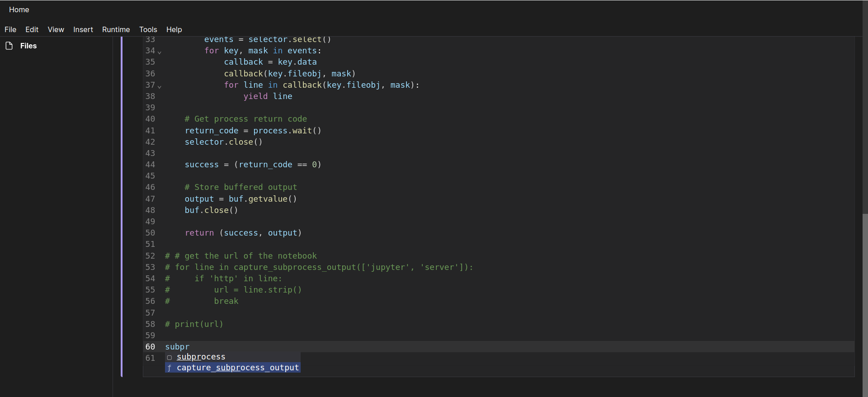The image size is (868, 397).
Task: Click line number 52 in gutter
Action: pos(150,256)
